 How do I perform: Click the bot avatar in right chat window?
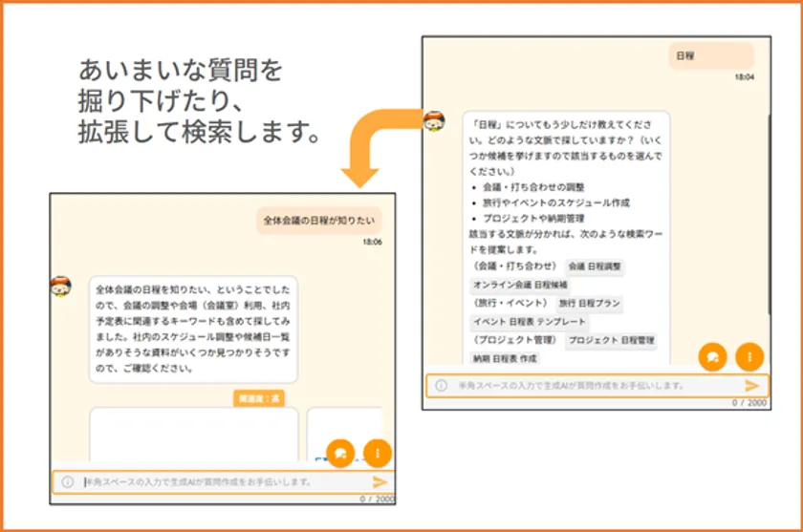434,121
